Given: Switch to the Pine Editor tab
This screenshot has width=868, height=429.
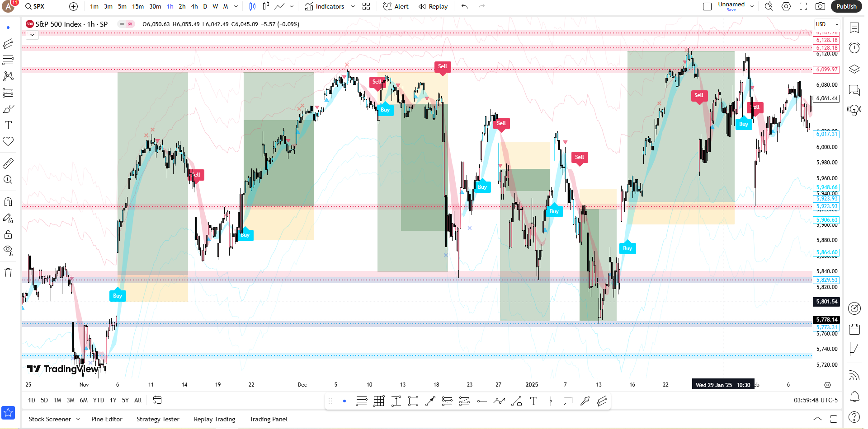Looking at the screenshot, I should [x=107, y=419].
